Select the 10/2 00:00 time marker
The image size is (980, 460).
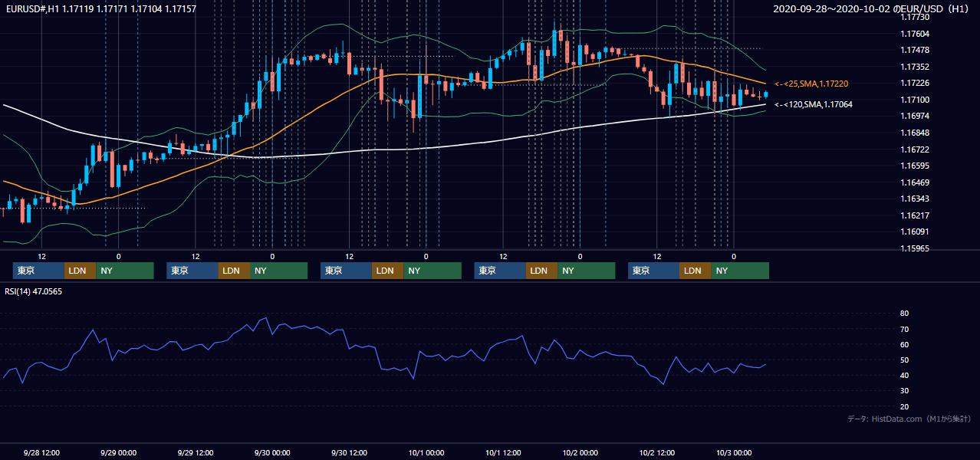[579, 452]
